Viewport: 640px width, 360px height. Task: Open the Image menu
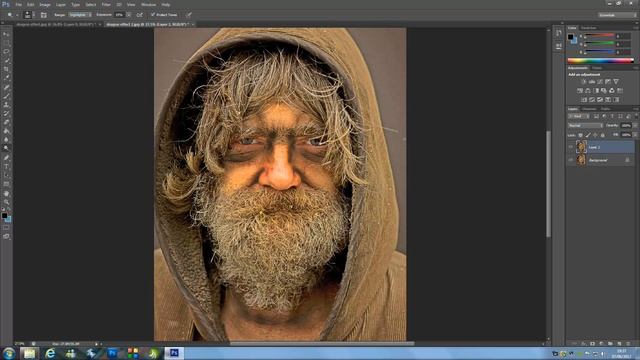point(45,4)
